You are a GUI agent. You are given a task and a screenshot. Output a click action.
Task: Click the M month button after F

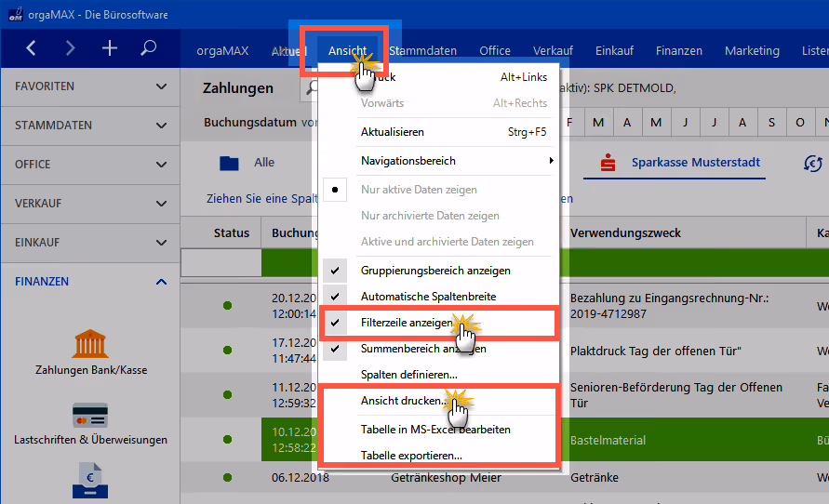(x=598, y=123)
